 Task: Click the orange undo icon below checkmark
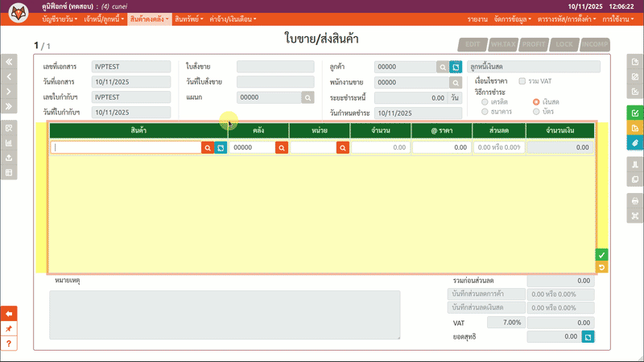tap(601, 267)
